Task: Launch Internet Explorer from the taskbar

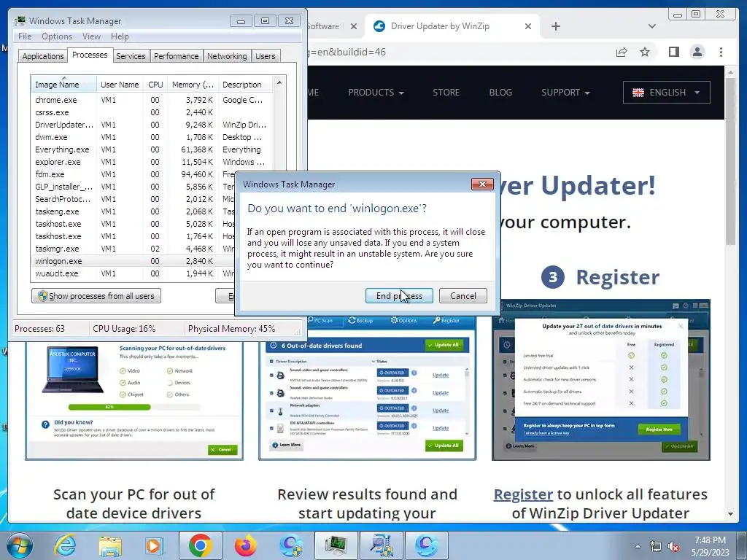Action: pos(65,545)
